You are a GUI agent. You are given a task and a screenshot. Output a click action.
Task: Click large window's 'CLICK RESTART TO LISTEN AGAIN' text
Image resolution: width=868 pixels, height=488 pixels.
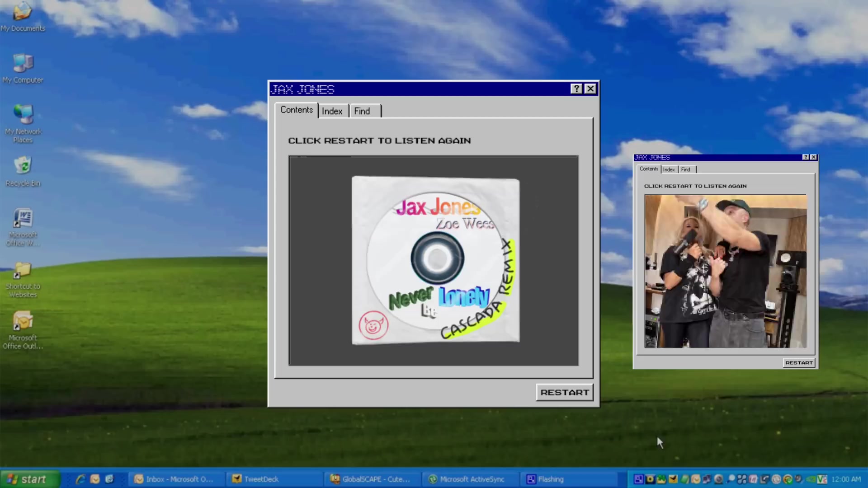click(x=379, y=141)
